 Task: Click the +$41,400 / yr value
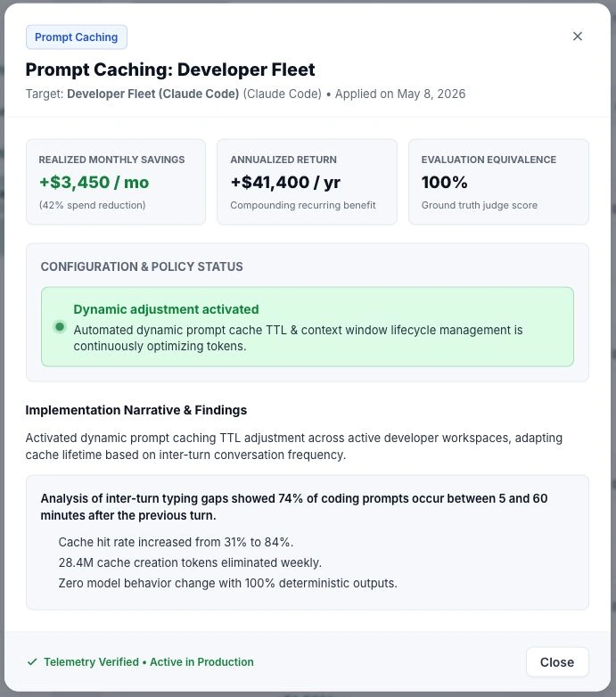point(285,182)
